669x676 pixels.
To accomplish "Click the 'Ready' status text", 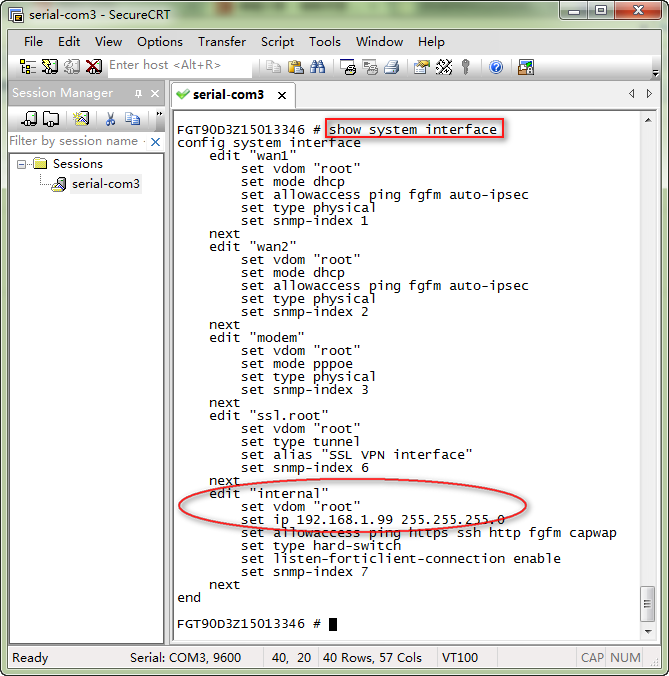I will tap(30, 657).
